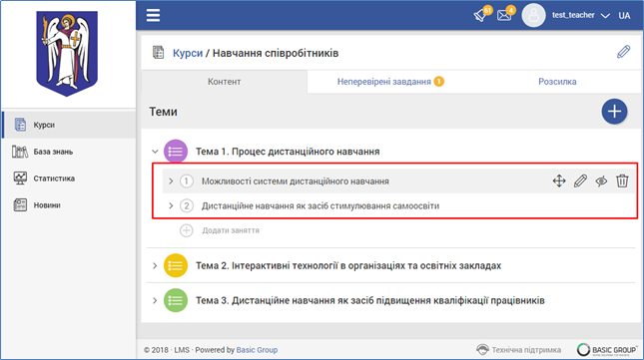Click the technical support headset icon
Screen dimensions: 644x360
[x=482, y=349]
